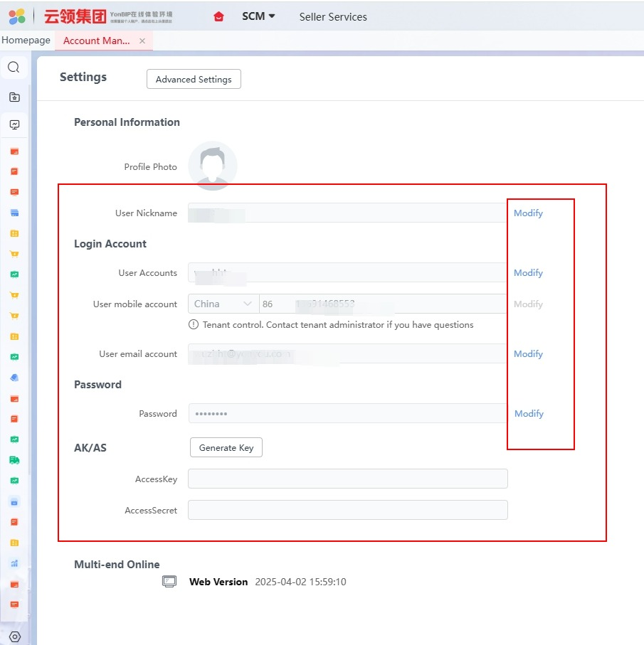Click the profile photo avatar
This screenshot has width=644, height=645.
[x=212, y=166]
